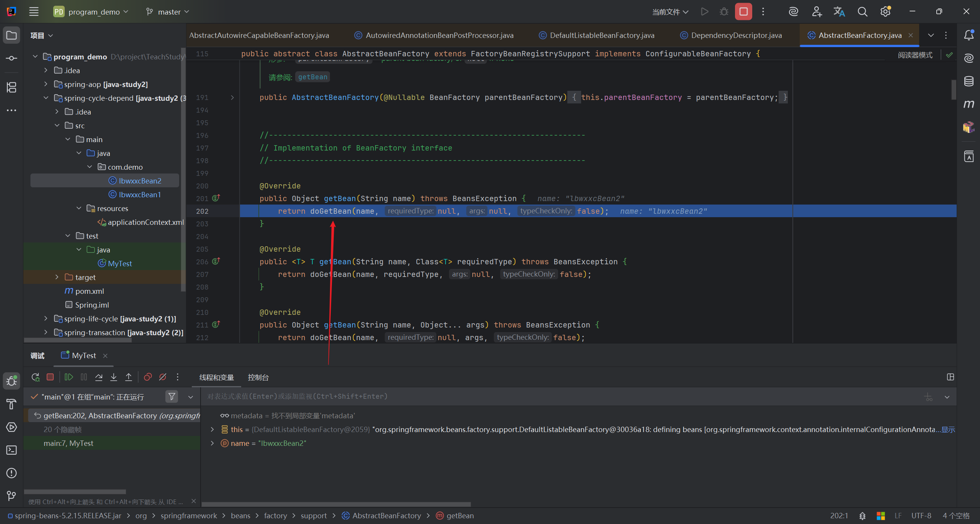Click the getBean link in documentation comment
This screenshot has height=524, width=980.
point(312,77)
